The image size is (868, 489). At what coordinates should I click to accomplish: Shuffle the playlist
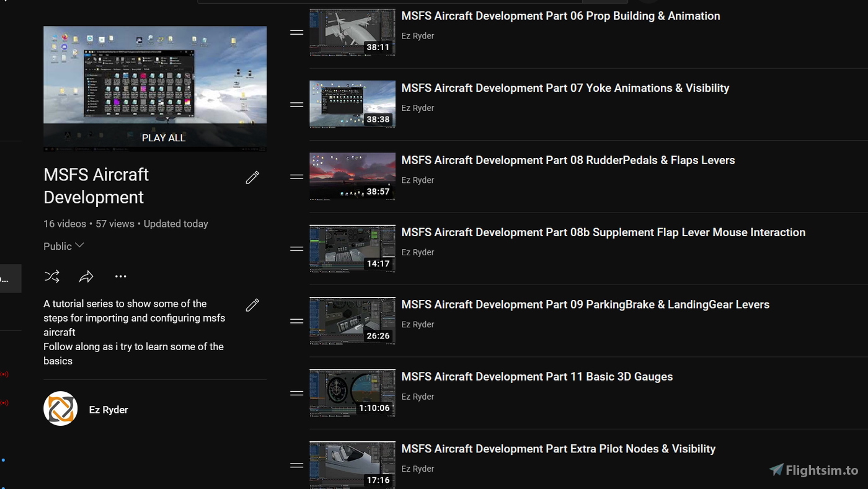point(52,276)
